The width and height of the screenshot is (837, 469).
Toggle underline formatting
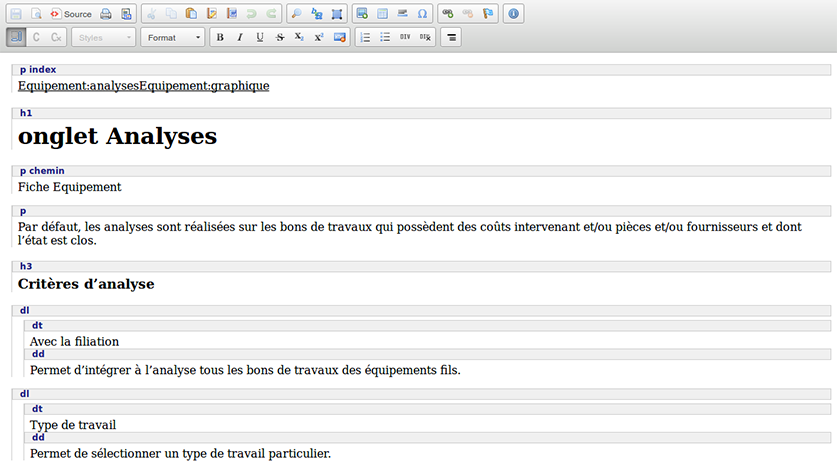pos(260,37)
